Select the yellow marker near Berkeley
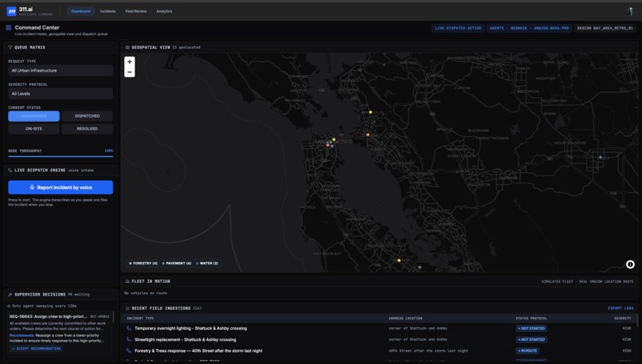The height and width of the screenshot is (364, 642). click(x=370, y=112)
